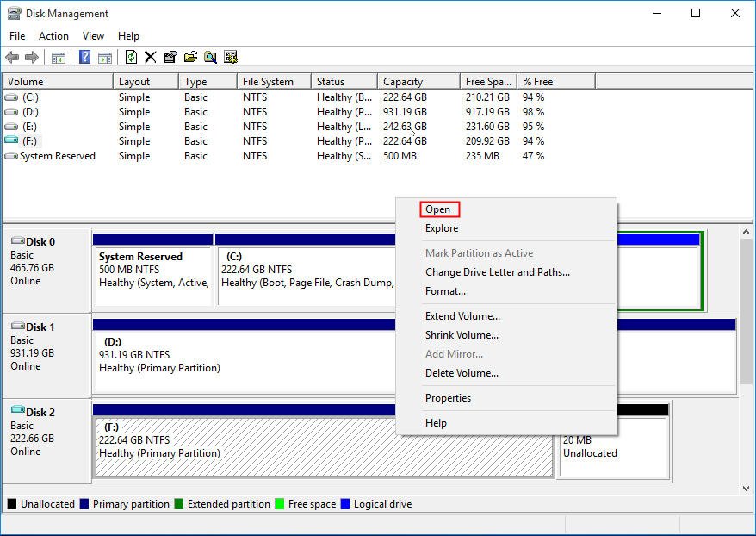
Task: Click the open folder toolbar icon
Action: tap(190, 58)
